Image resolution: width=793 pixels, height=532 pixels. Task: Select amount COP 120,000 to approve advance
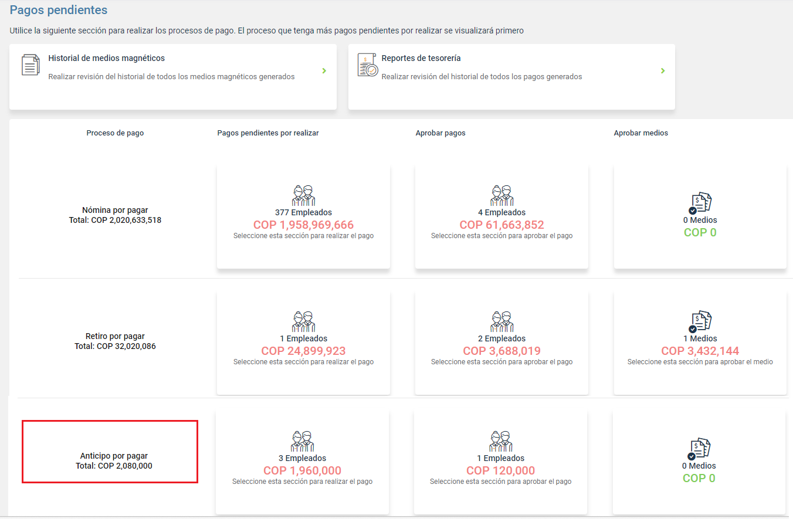point(500,471)
